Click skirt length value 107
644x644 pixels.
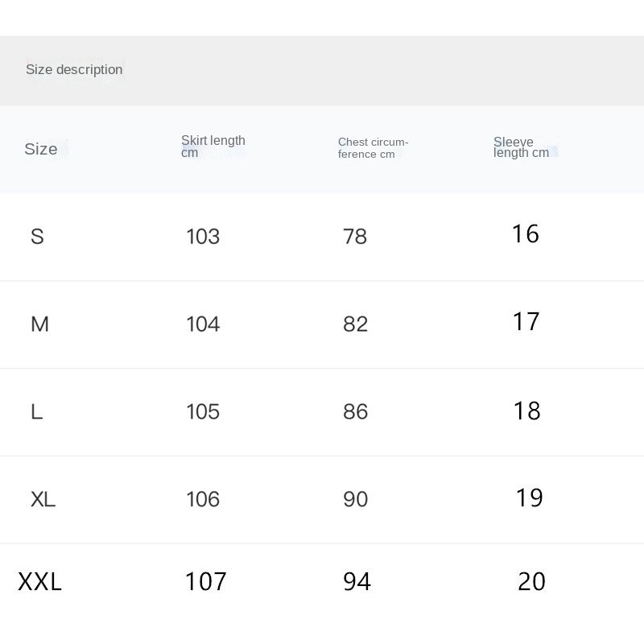tap(205, 581)
